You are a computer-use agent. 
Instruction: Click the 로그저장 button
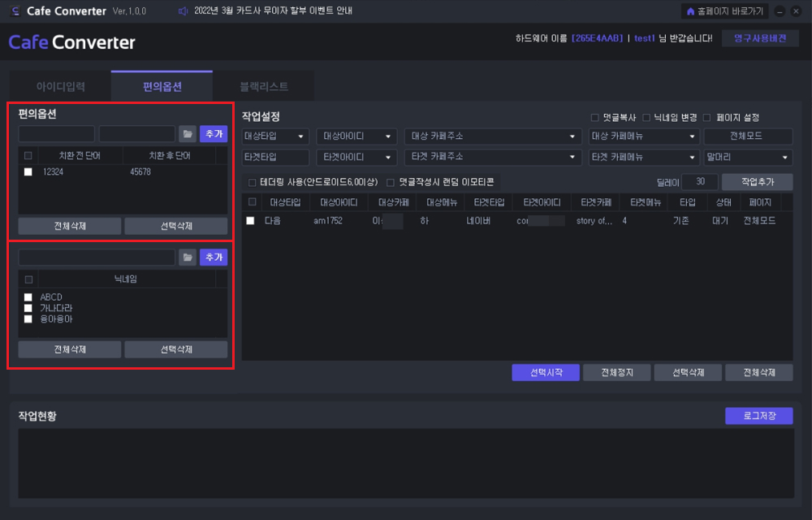[x=759, y=416]
